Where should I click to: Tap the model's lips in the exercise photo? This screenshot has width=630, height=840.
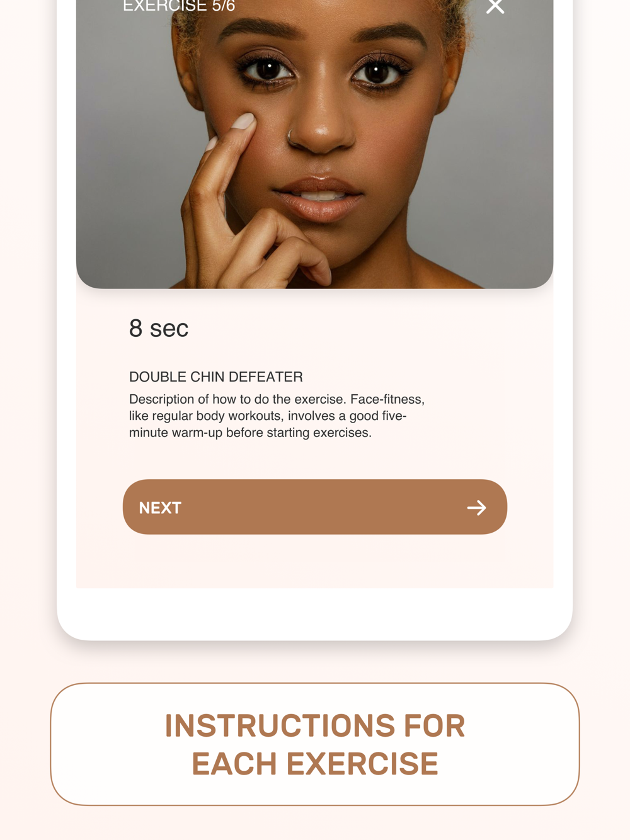pyautogui.click(x=319, y=196)
